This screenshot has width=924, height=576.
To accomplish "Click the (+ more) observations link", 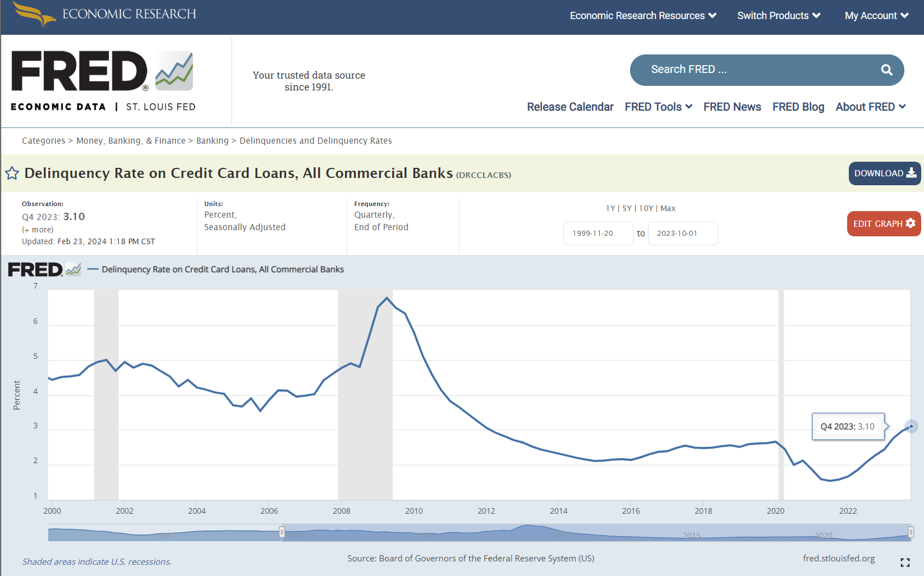I will 38,230.
